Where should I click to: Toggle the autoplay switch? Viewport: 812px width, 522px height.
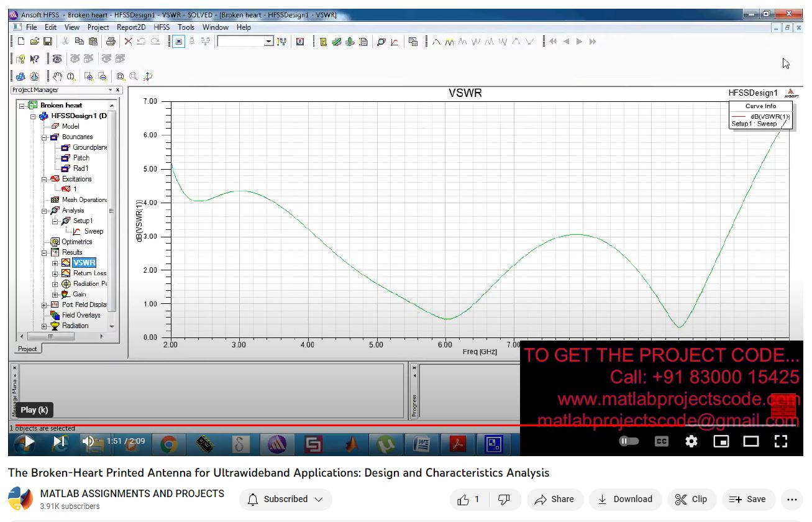tap(629, 441)
